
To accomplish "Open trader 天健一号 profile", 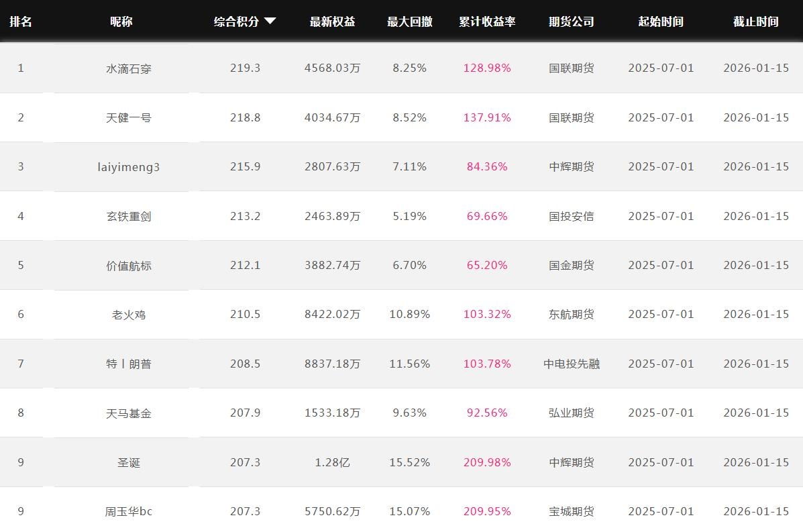I will (128, 117).
